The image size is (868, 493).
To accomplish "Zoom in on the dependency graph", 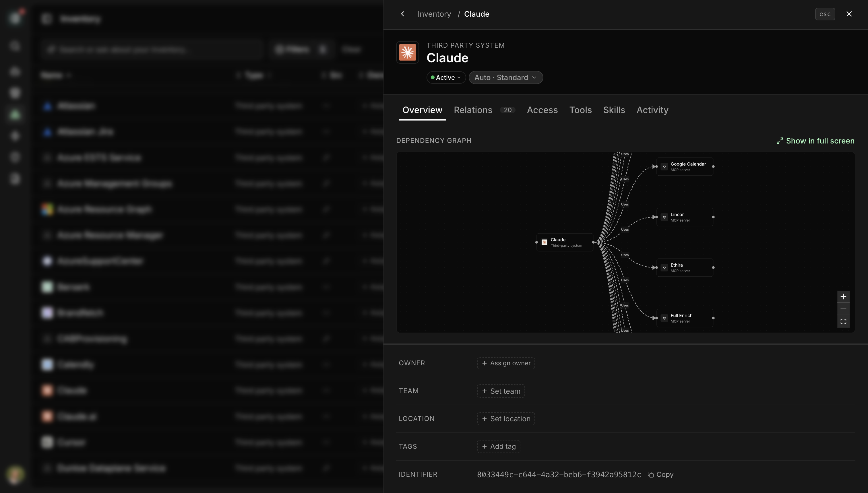I will pyautogui.click(x=843, y=297).
